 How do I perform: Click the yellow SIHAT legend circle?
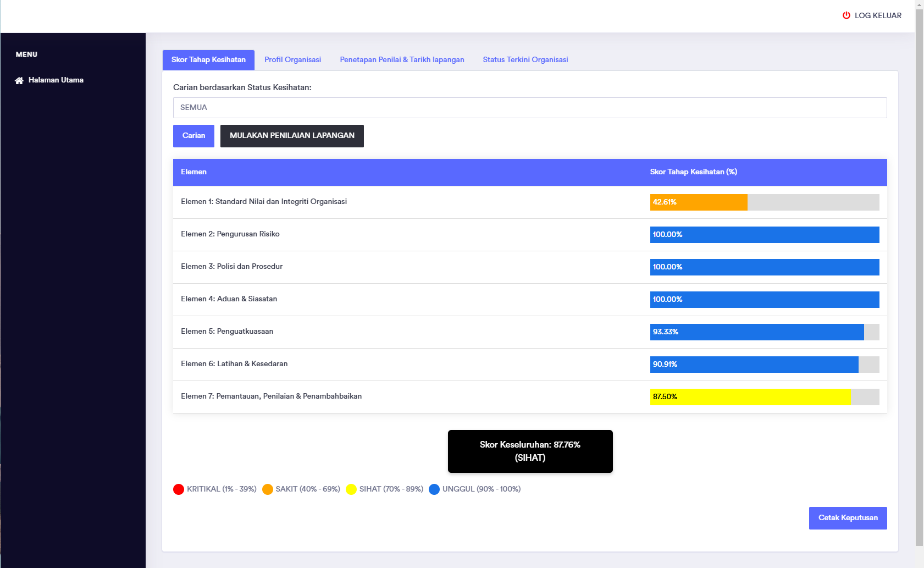[351, 489]
